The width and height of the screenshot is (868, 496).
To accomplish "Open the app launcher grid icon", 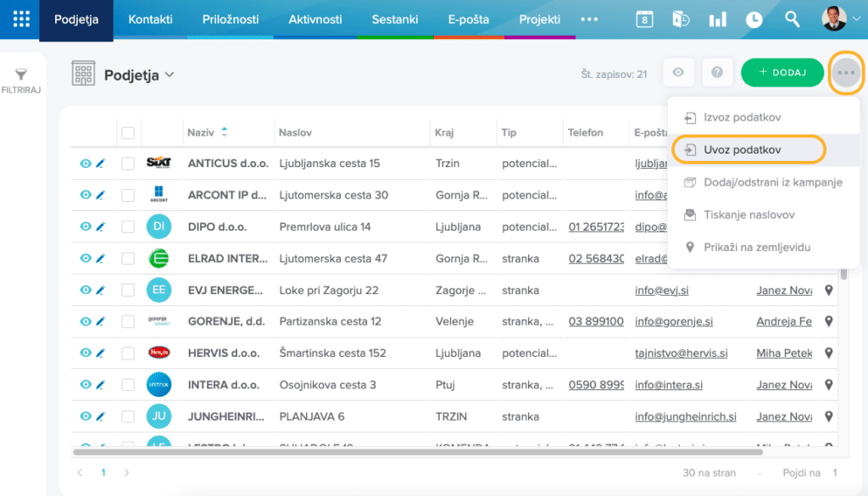I will pos(20,20).
